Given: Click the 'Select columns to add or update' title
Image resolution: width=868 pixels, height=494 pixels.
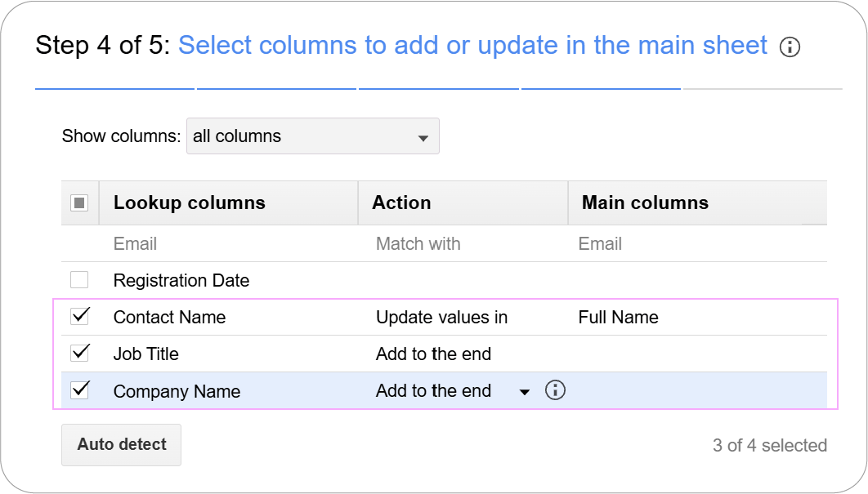Looking at the screenshot, I should point(472,46).
